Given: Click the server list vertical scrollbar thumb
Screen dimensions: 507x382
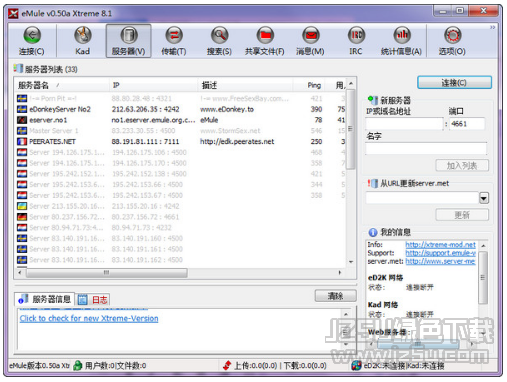Looking at the screenshot, I should (350, 129).
